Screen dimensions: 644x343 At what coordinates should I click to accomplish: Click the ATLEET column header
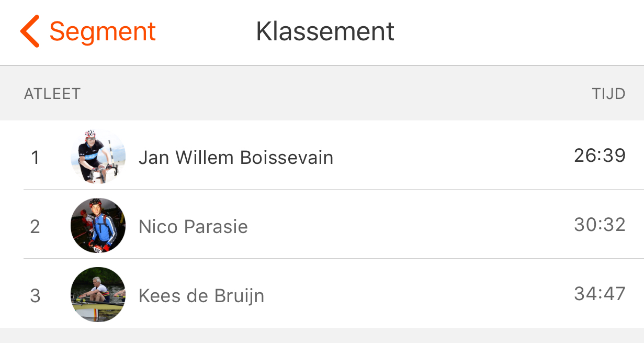pos(52,94)
